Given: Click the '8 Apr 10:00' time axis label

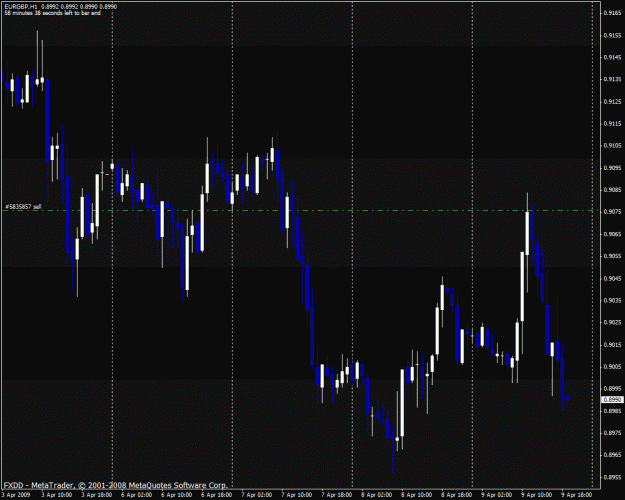Looking at the screenshot, I should 417,495.
